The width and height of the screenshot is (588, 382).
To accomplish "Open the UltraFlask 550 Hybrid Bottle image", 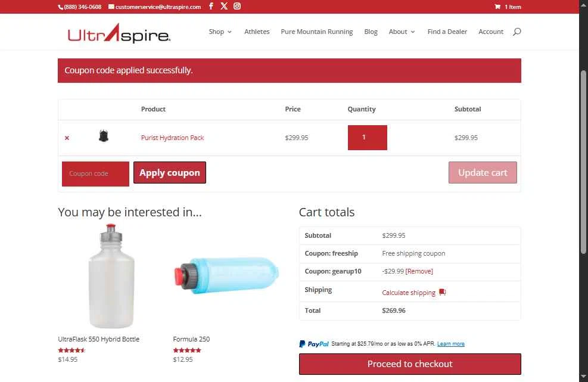I will (111, 276).
